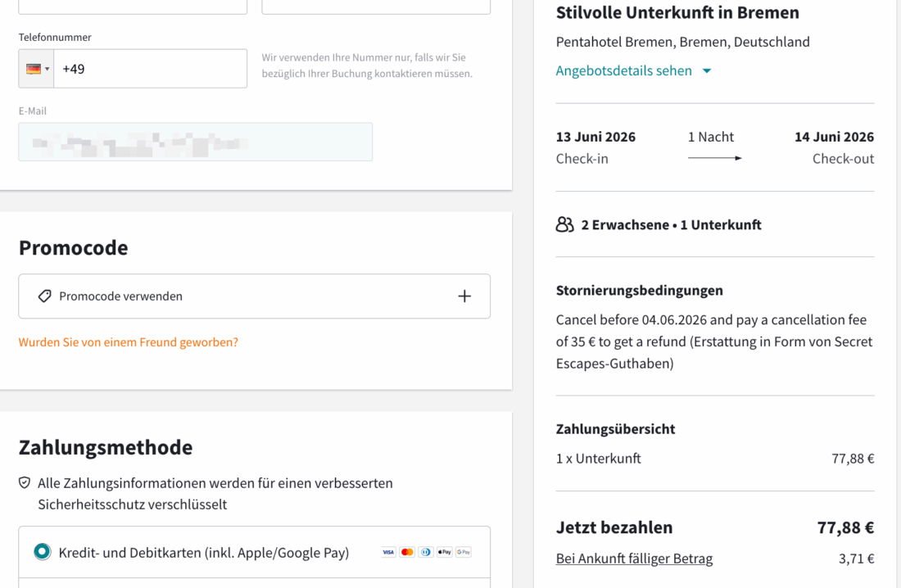This screenshot has height=588, width=901.
Task: Click 'Wurden Sie von einem Freund geworben?' link
Action: [x=129, y=342]
